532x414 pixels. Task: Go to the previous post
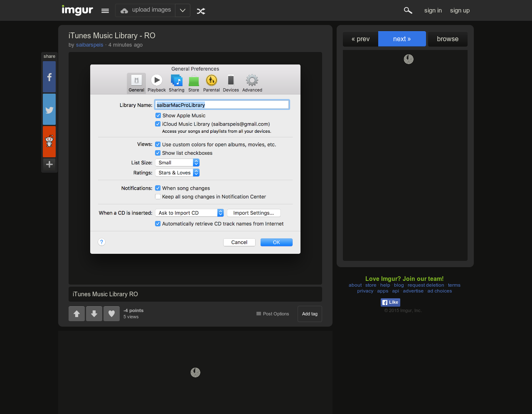coord(360,39)
